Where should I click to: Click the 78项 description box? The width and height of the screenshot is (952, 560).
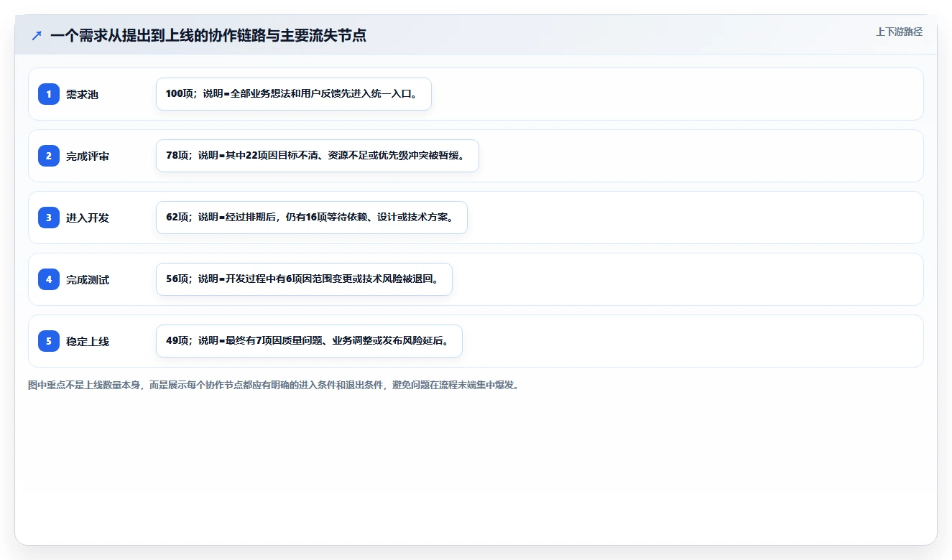click(318, 156)
